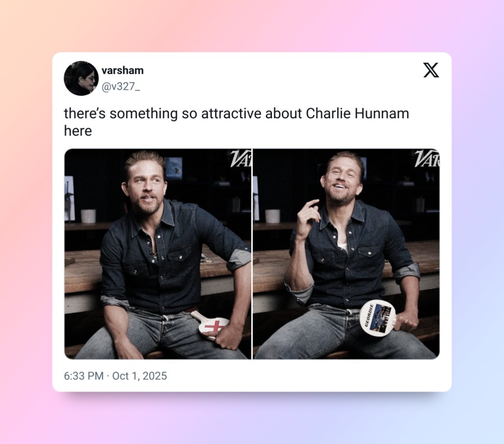504x444 pixels.
Task: Click the tweet text starting "there's something"
Action: pyautogui.click(x=236, y=122)
